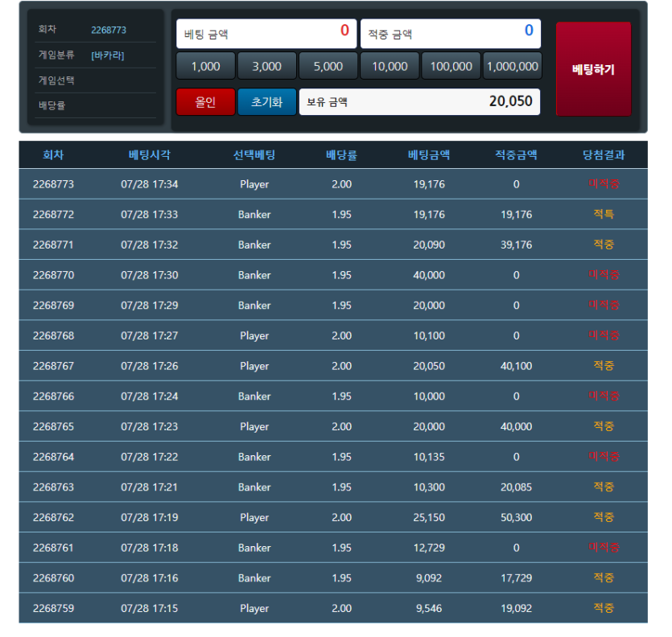Image resolution: width=672 pixels, height=637 pixels.
Task: Choose the 10,000 amount button
Action: pos(390,66)
